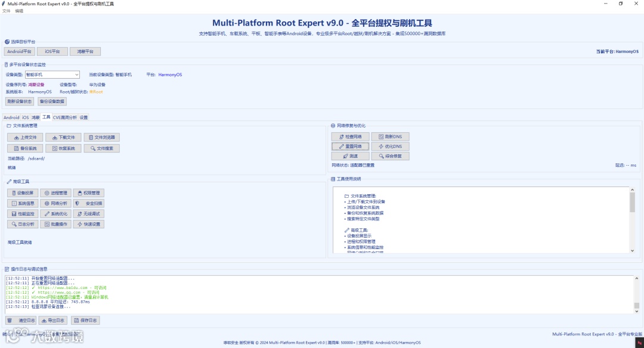Screen dimensions: 644x348
Task: Launch 设备投屏 screen mirroring
Action: (23, 193)
